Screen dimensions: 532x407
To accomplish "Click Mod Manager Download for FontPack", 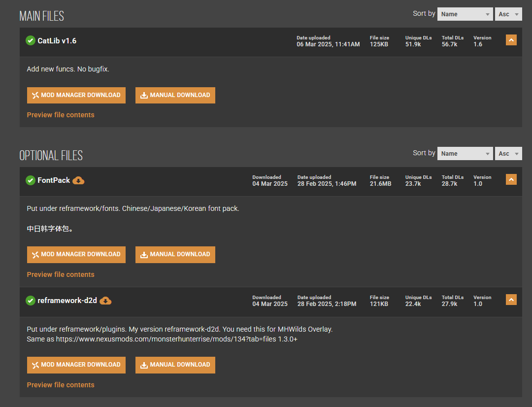I will click(x=76, y=255).
